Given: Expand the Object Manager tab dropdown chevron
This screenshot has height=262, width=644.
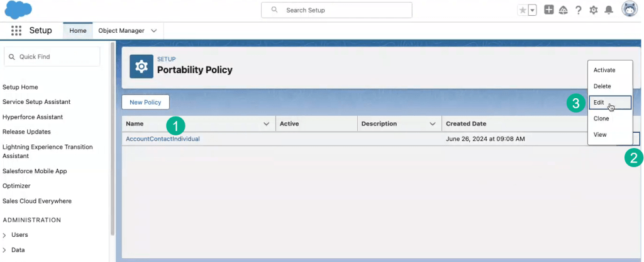Looking at the screenshot, I should pos(154,30).
